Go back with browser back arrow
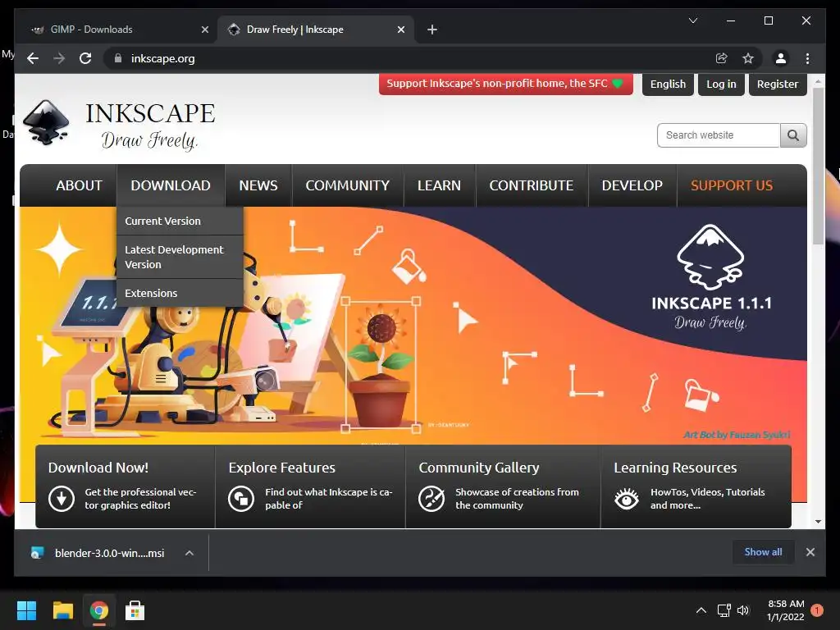The image size is (840, 630). [33, 58]
